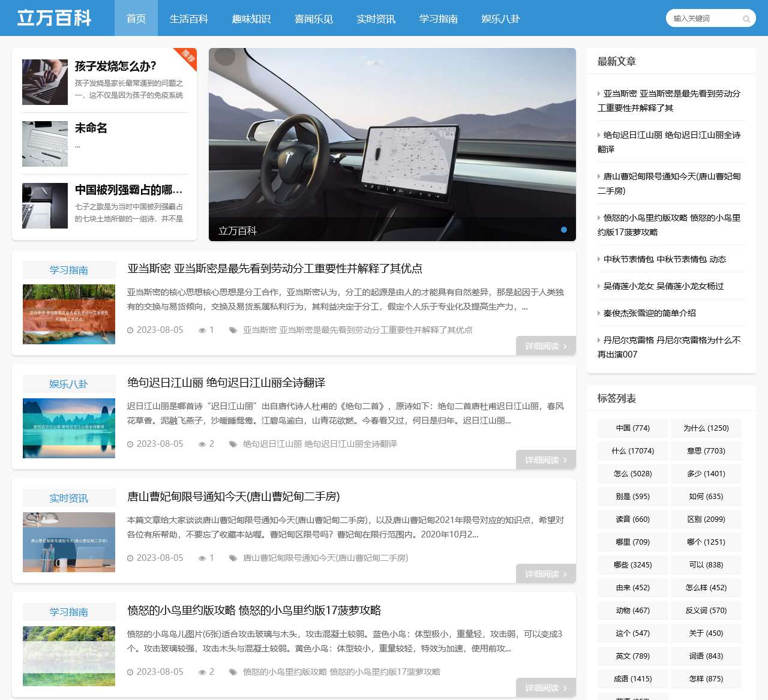Open sidebar link 丹尼尔克雷格为什么不再出演007
Image resolution: width=768 pixels, height=700 pixels.
670,347
